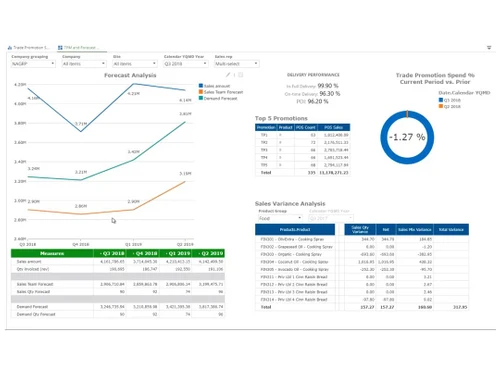
Task: Click the Promotion column header
Action: click(x=266, y=127)
